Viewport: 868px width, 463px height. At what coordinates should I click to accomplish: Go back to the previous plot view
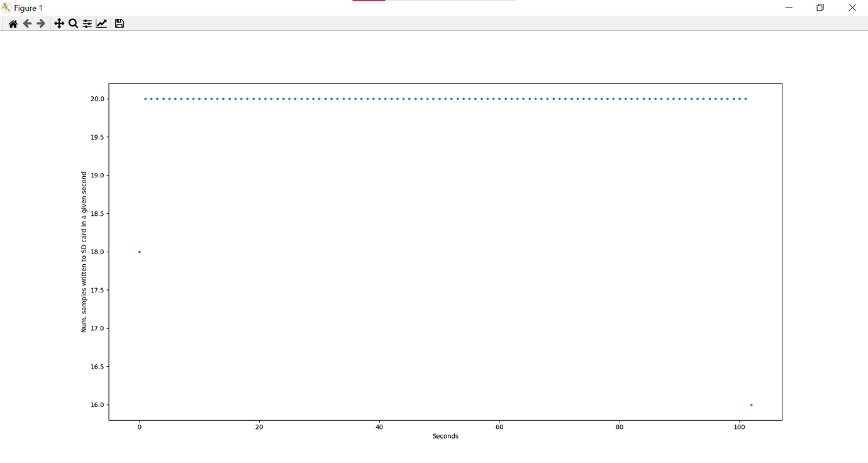(x=27, y=23)
